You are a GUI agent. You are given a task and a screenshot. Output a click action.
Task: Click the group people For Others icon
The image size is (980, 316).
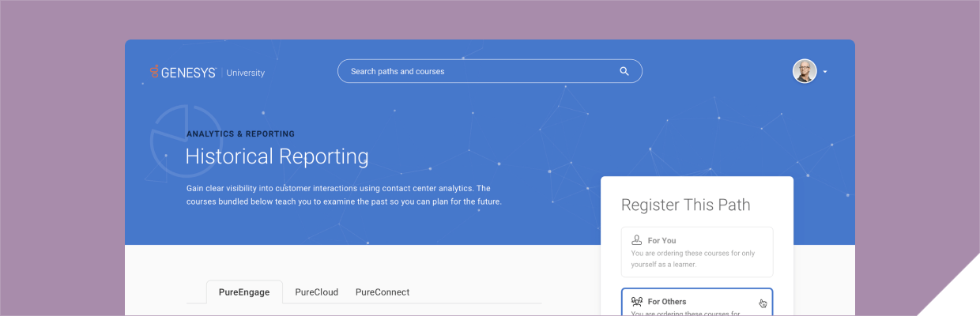[x=637, y=301]
